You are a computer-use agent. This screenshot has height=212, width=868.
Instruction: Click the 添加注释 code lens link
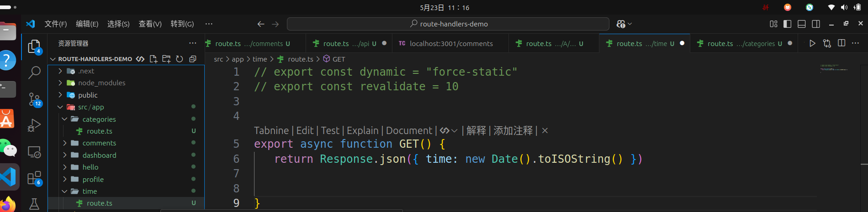tap(513, 131)
